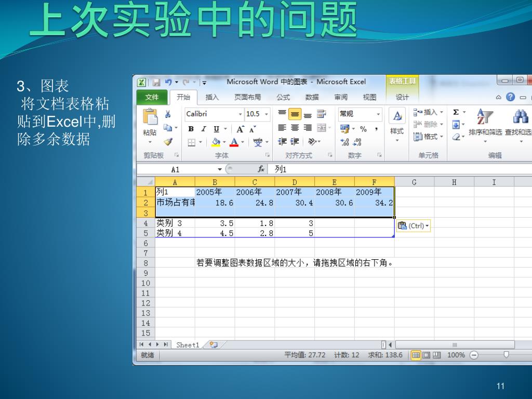The height and width of the screenshot is (399, 532).
Task: Switch to the 插入 ribbon tab
Action: 212,97
